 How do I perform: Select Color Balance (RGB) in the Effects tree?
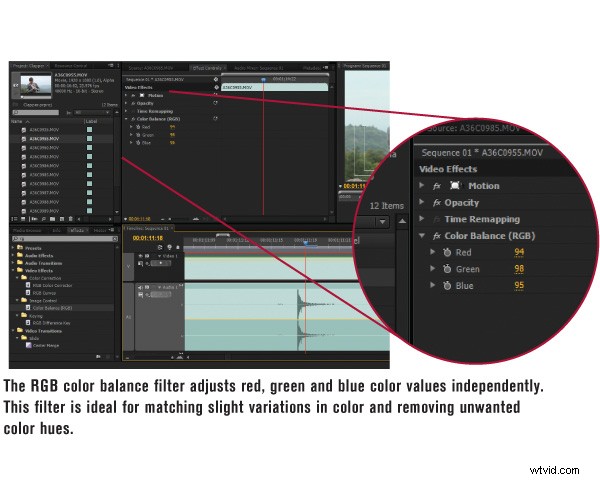52,308
